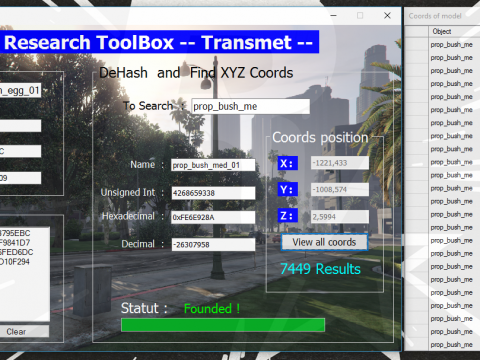The width and height of the screenshot is (480, 360).
Task: Select the hash entry ending FED6DC
Action: [17, 252]
